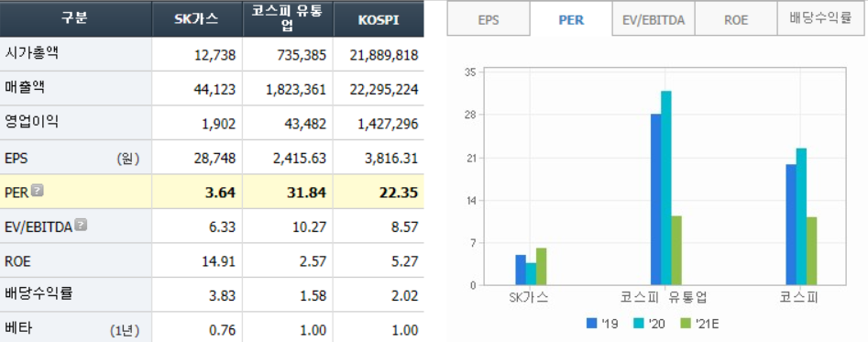Click the value 21,889,818
Screen dimensions: 868x342
coord(384,55)
